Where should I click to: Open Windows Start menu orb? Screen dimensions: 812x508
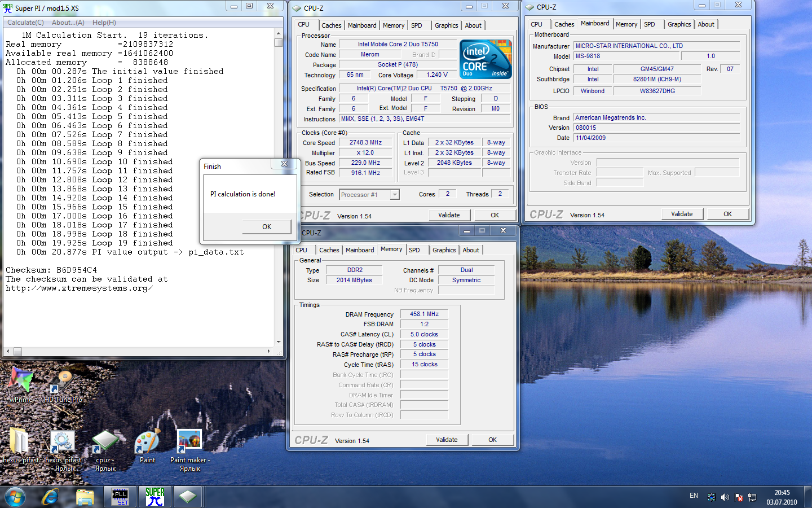tap(15, 497)
